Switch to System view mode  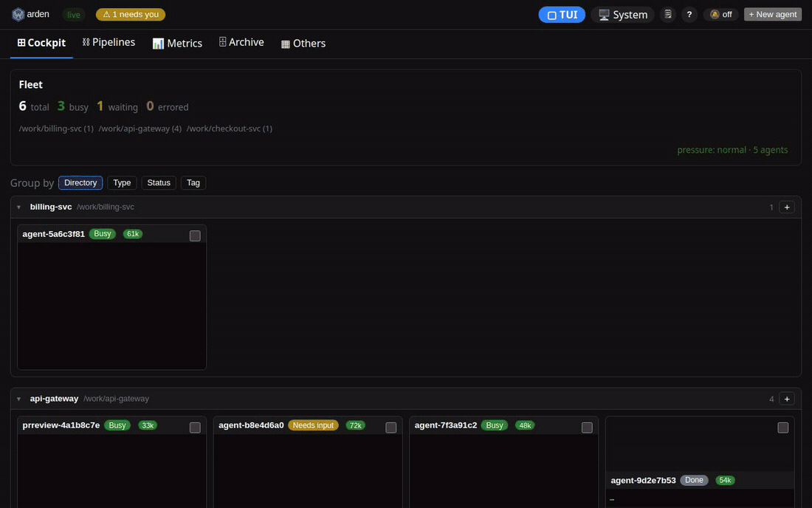(x=622, y=15)
